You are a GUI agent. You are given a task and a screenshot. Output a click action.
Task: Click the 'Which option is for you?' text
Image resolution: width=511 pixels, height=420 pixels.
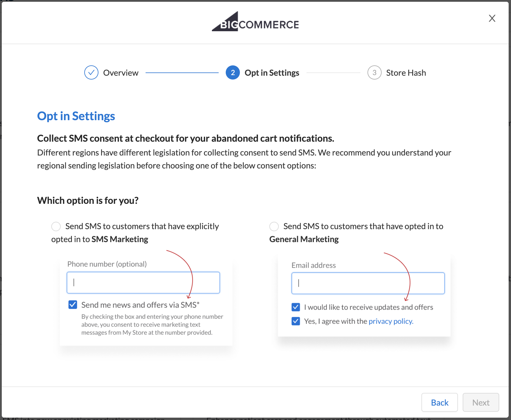pos(88,201)
